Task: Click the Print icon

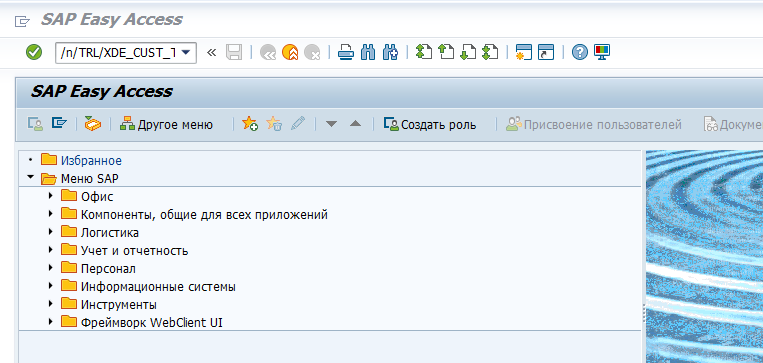Action: pyautogui.click(x=345, y=52)
